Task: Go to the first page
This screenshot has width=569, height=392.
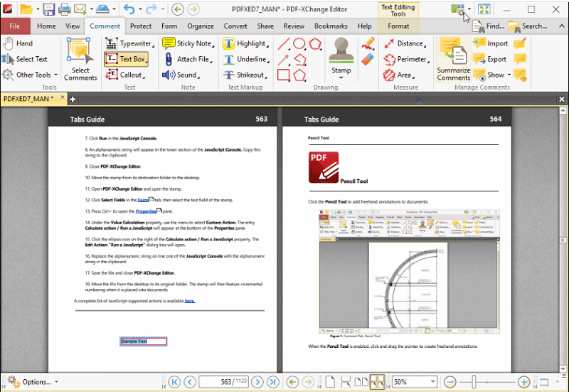Action: (174, 382)
